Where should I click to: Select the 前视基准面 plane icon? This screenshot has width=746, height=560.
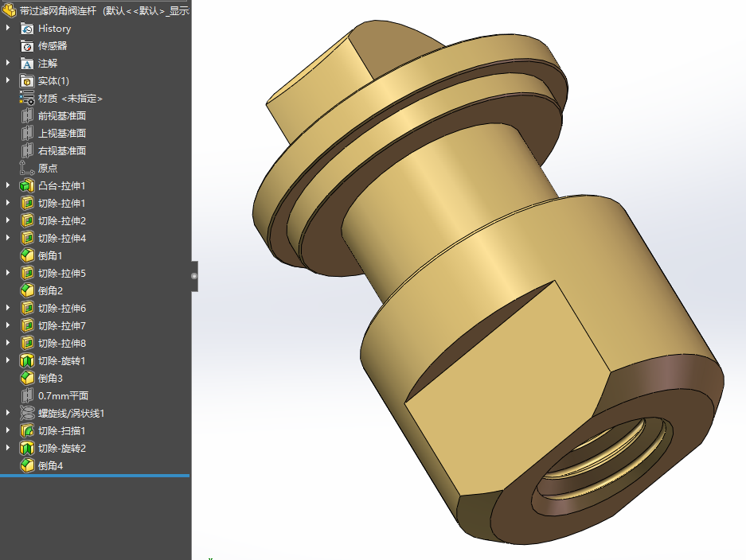pyautogui.click(x=27, y=116)
